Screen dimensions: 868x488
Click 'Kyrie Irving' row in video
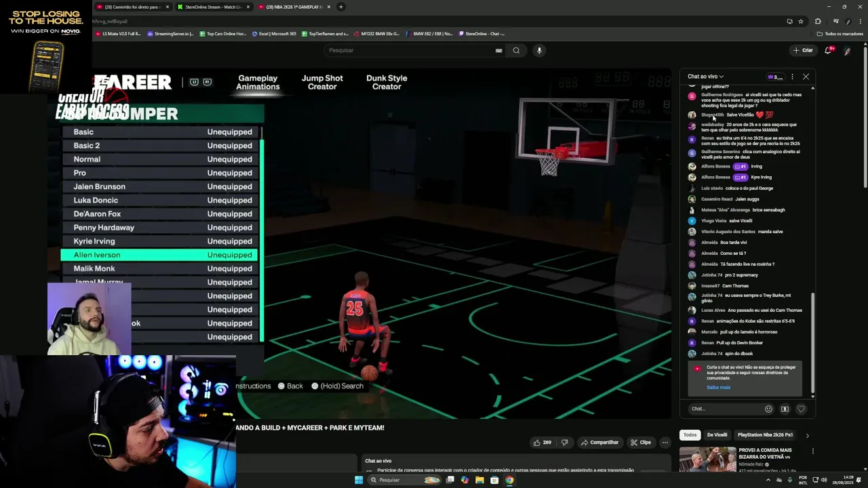[x=159, y=241]
